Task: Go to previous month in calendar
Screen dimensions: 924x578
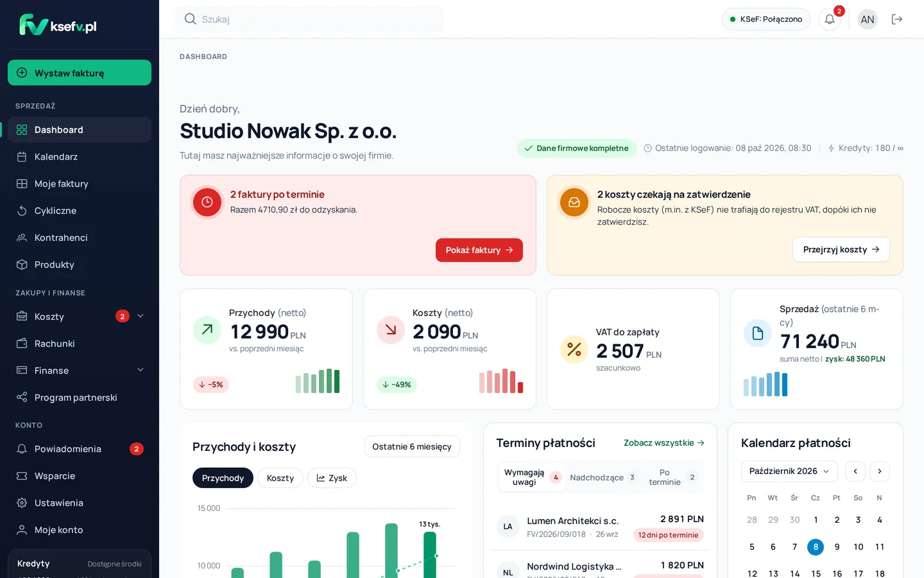Action: pos(855,471)
